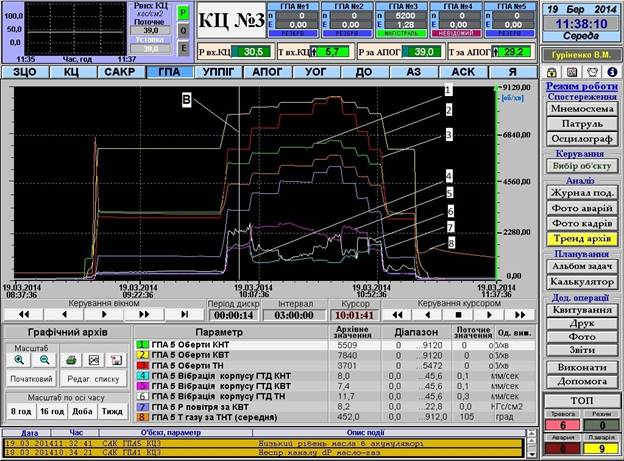This screenshot has height=461, width=624.
Task: Click the chart image icon
Action: [94, 360]
